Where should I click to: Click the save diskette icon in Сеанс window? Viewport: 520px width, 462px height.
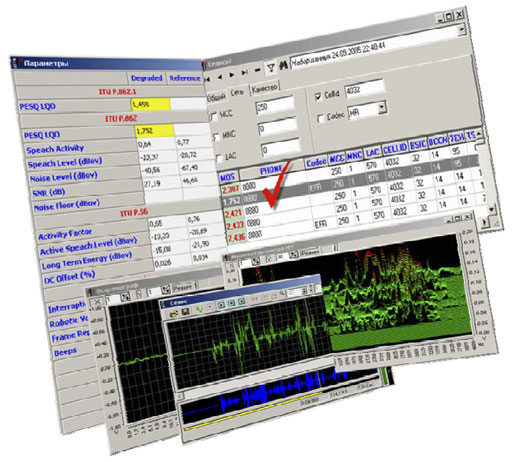pos(185,312)
